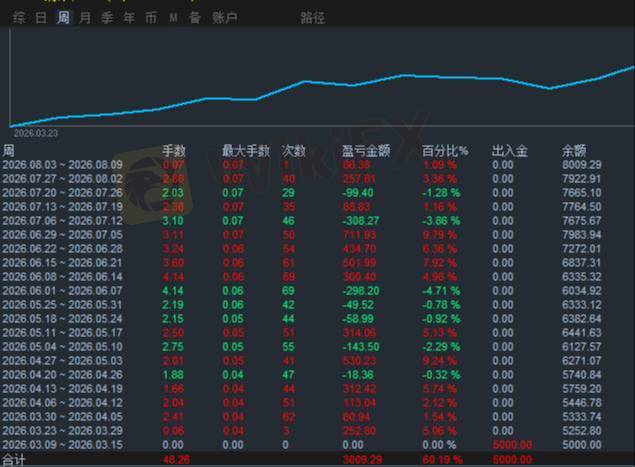This screenshot has height=467, width=635.
Task: Switch to the 币 currency tab
Action: pyautogui.click(x=151, y=18)
